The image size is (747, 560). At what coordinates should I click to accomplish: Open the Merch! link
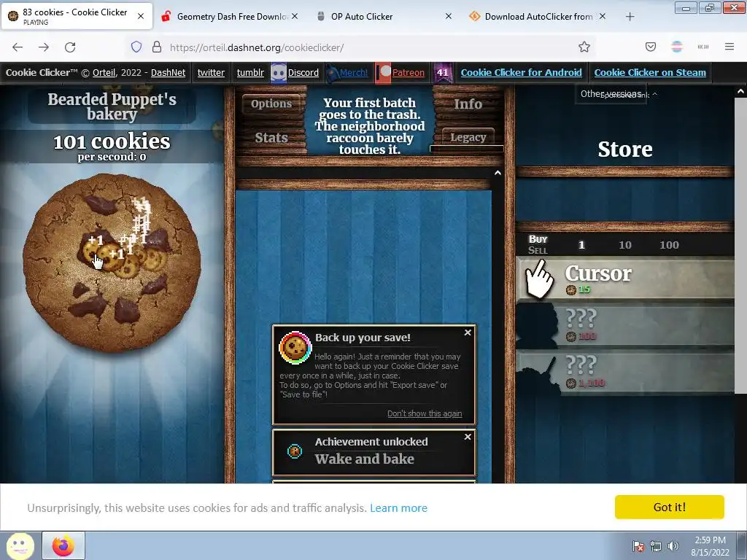(x=354, y=72)
